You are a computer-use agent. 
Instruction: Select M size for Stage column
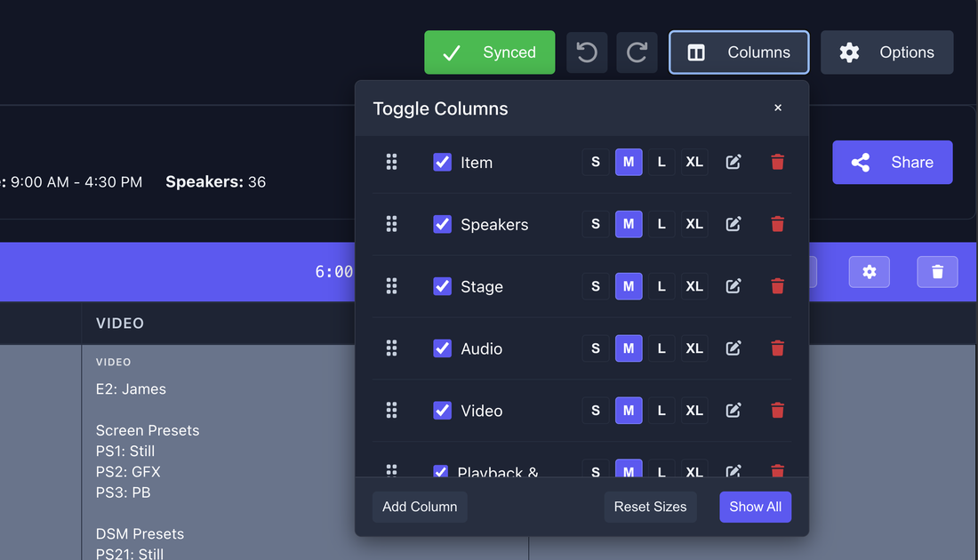(629, 286)
